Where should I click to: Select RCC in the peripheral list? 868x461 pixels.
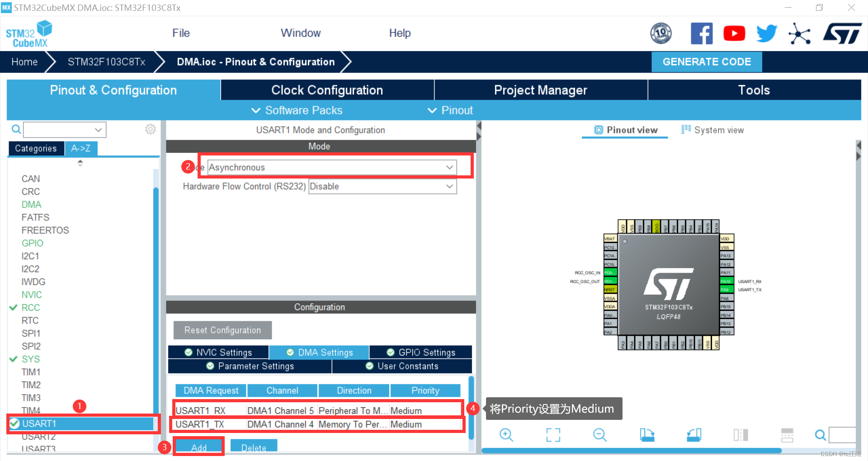tap(31, 307)
